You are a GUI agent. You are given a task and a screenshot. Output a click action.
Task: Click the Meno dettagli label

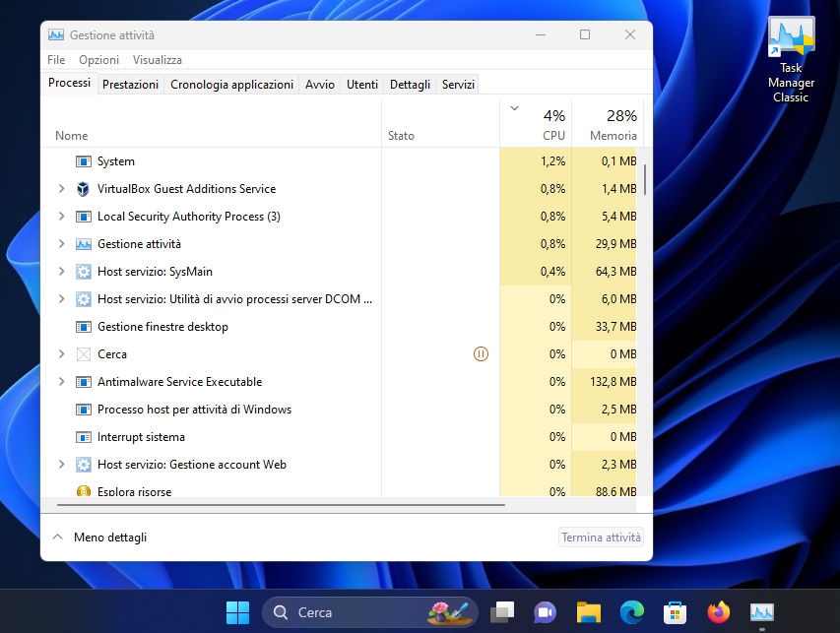(x=110, y=538)
